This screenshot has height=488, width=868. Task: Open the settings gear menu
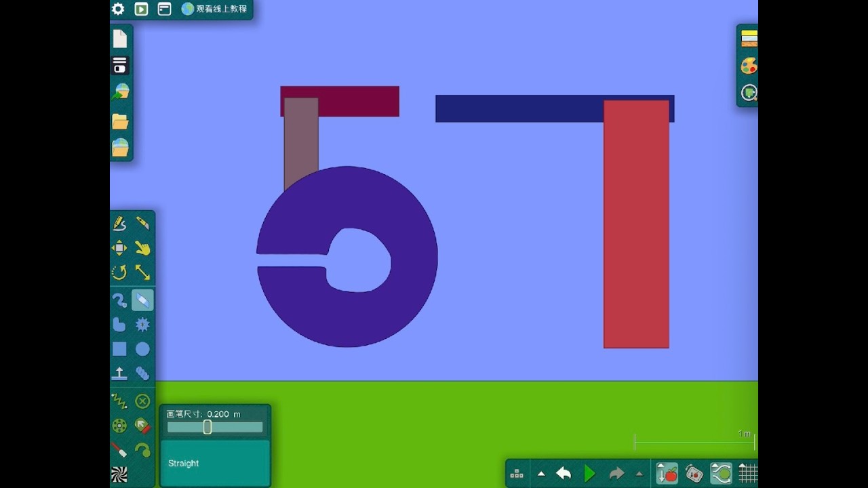[x=118, y=9]
